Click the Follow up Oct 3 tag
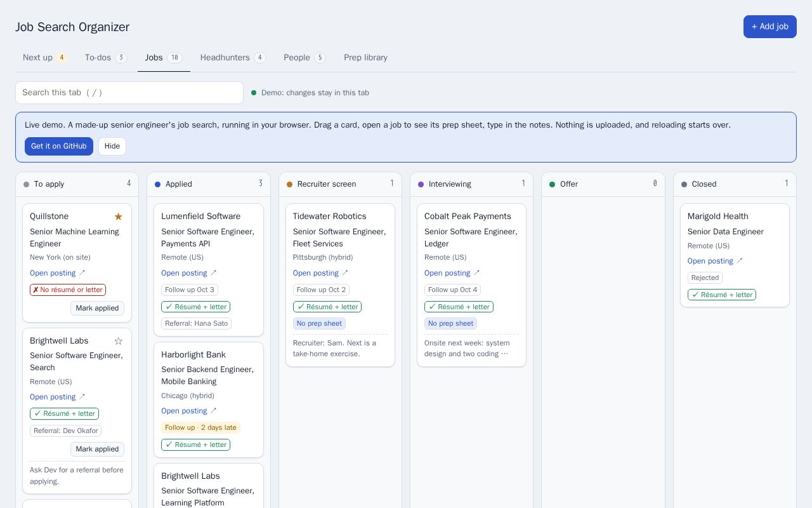812x508 pixels. click(x=189, y=290)
